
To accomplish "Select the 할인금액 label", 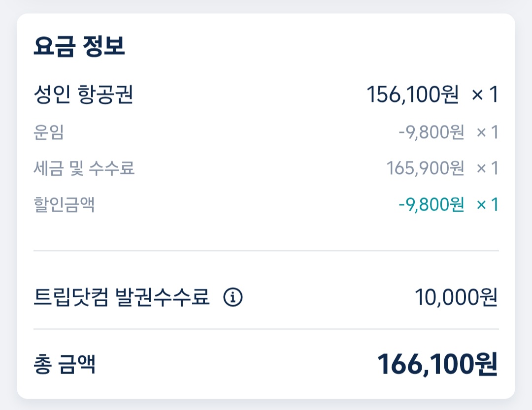I will coord(64,204).
